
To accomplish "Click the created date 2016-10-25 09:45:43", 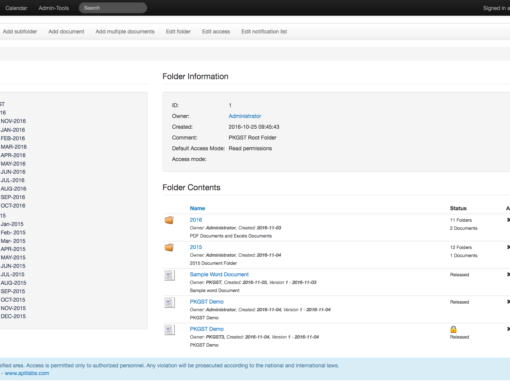I will (254, 127).
